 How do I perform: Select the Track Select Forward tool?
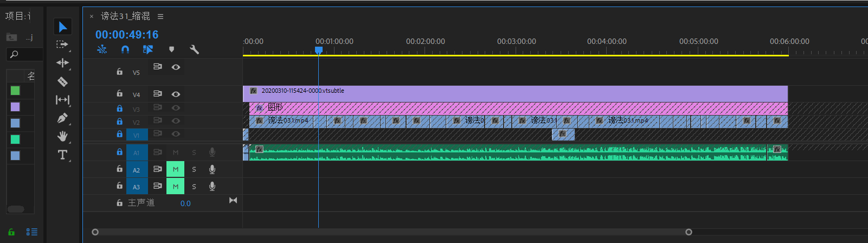coord(62,44)
